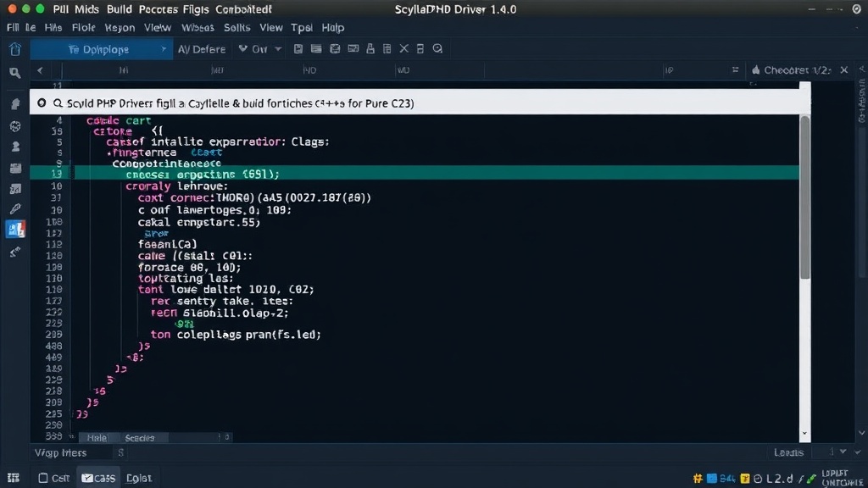Click the highlighted line 13 in editor

414,173
